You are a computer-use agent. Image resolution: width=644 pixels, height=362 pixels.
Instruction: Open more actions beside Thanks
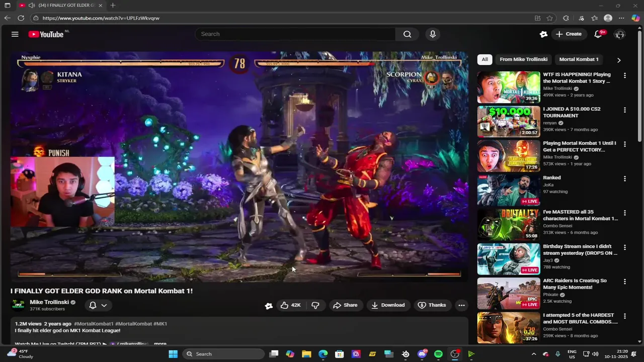(461, 305)
